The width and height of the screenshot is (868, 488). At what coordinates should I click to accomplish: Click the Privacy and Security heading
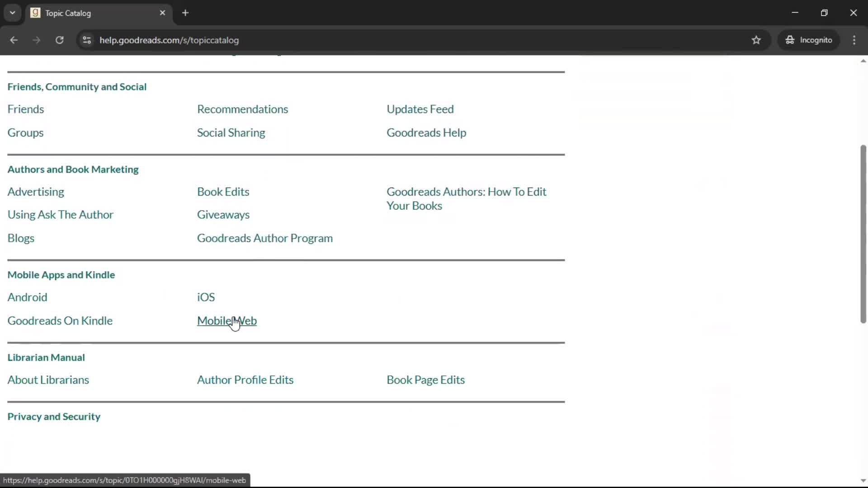pyautogui.click(x=54, y=417)
